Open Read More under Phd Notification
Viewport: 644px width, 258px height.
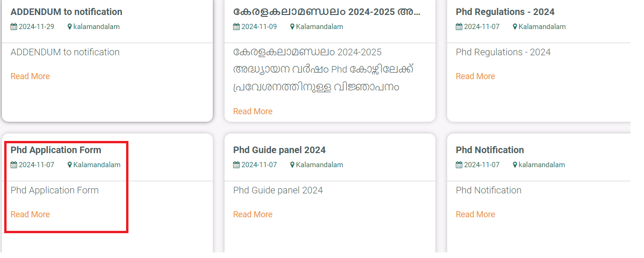point(475,214)
